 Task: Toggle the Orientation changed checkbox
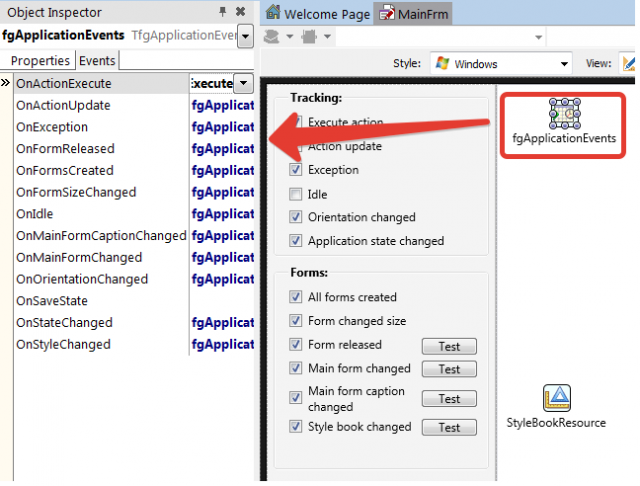(296, 217)
